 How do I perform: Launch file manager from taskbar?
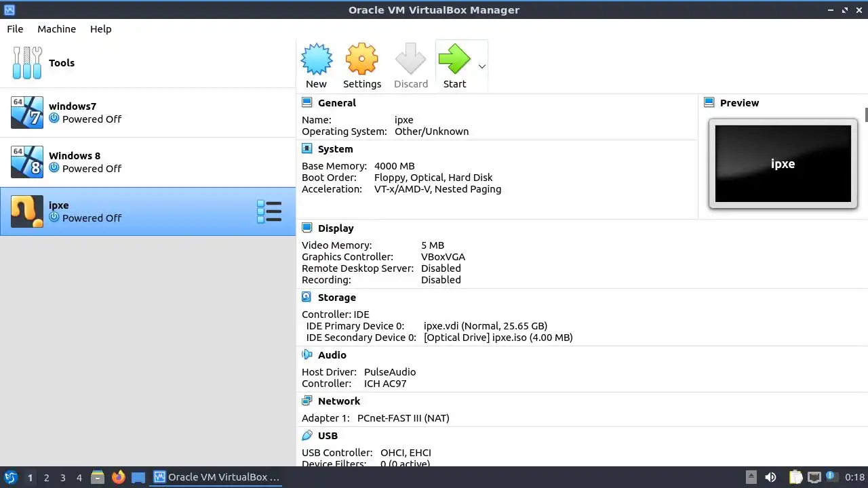98,477
